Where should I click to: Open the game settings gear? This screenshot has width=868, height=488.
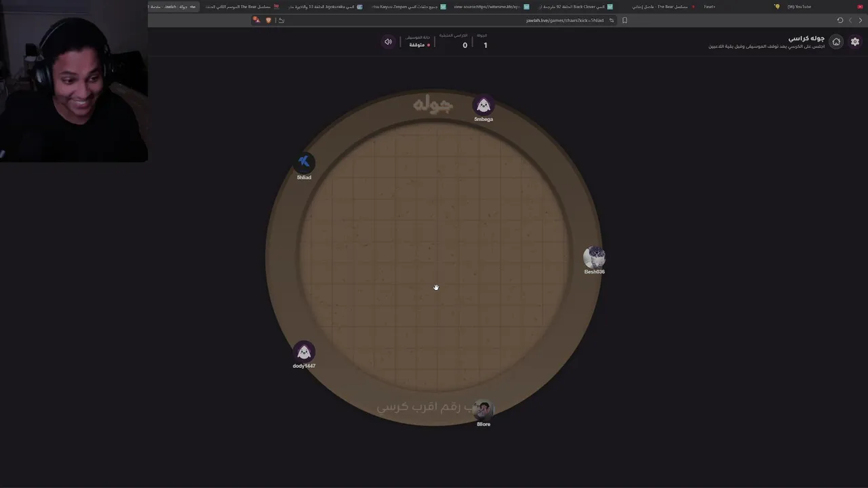(x=854, y=42)
